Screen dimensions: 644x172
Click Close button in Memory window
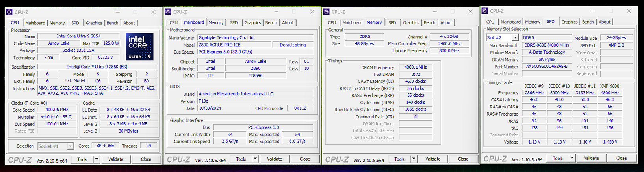coord(463,159)
